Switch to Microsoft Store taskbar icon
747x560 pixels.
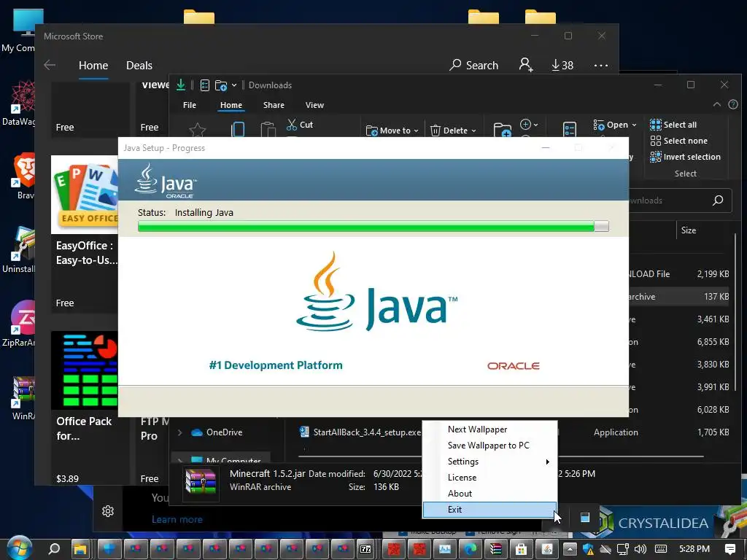click(x=521, y=549)
